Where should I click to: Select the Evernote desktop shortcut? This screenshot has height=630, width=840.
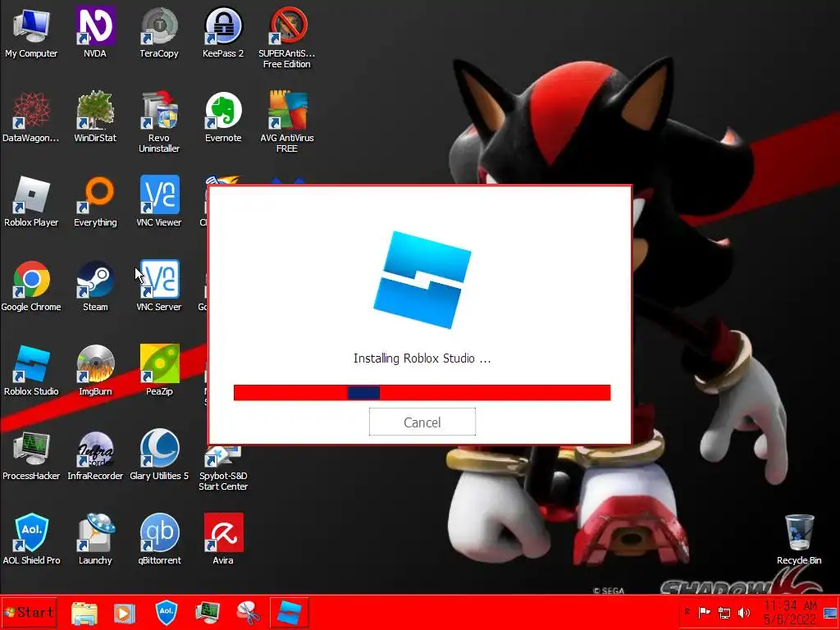pos(223,118)
